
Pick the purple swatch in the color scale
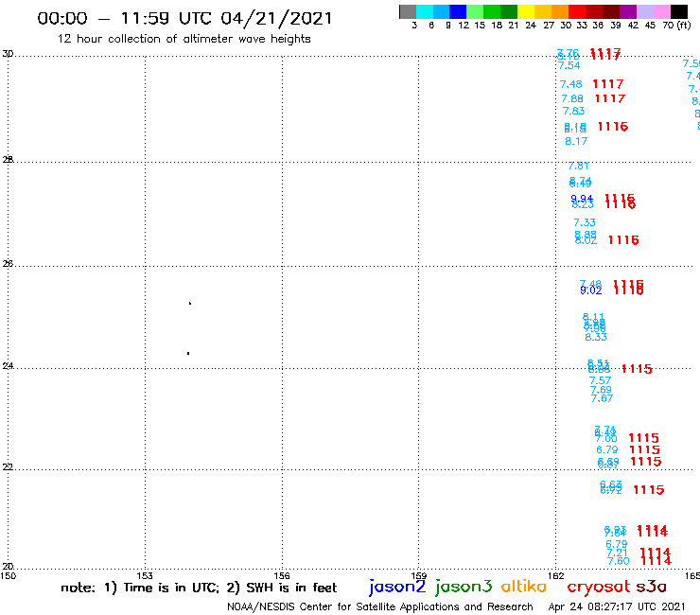pyautogui.click(x=628, y=11)
